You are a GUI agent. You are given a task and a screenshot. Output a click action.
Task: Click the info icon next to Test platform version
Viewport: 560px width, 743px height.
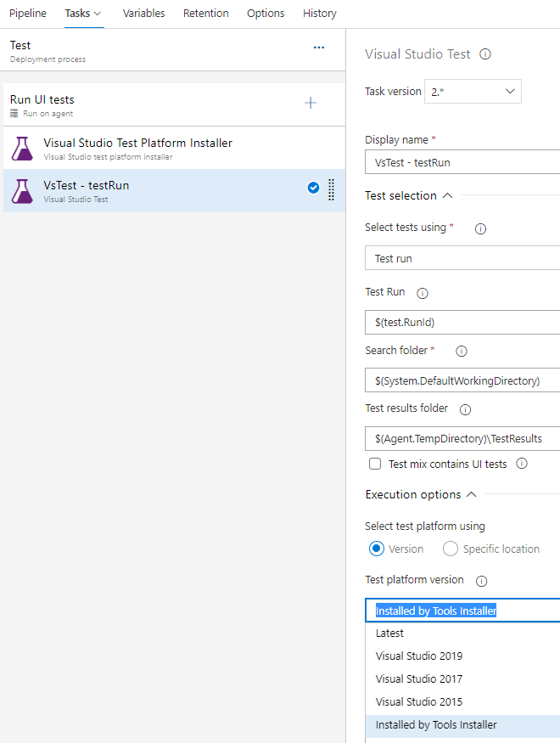coord(482,581)
